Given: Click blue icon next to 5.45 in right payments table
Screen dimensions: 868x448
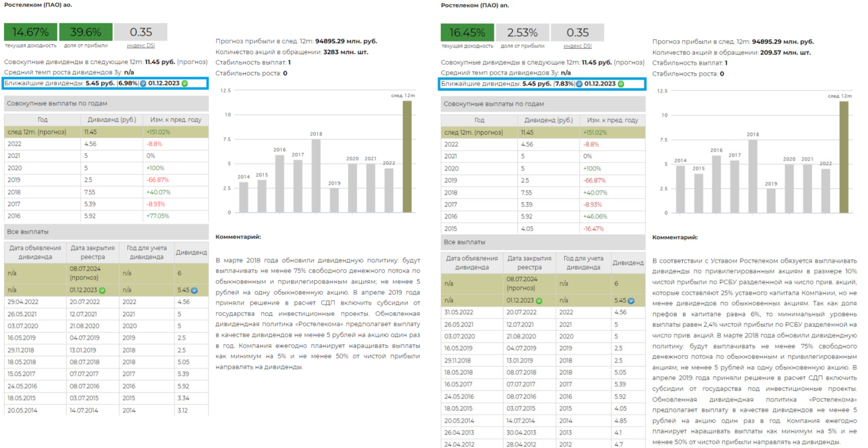Looking at the screenshot, I should (631, 301).
